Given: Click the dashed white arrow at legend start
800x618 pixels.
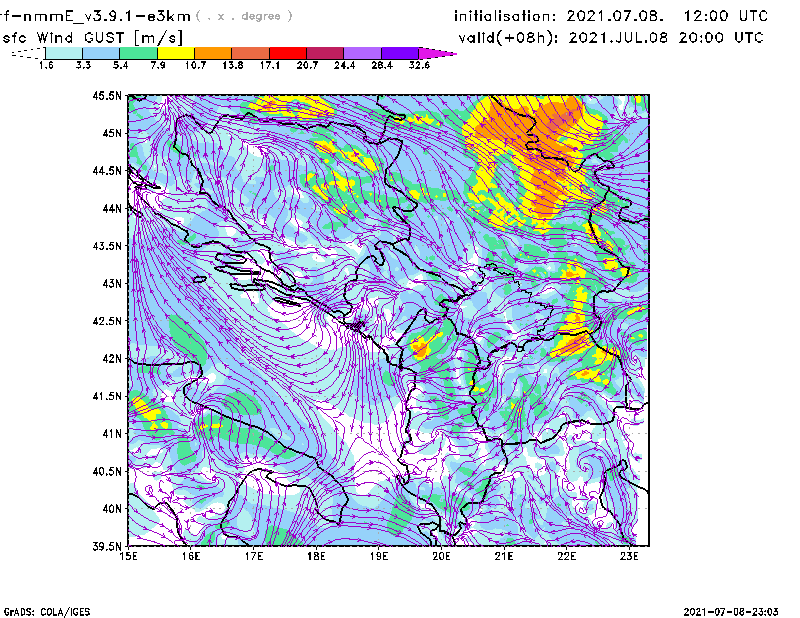Looking at the screenshot, I should point(28,53).
